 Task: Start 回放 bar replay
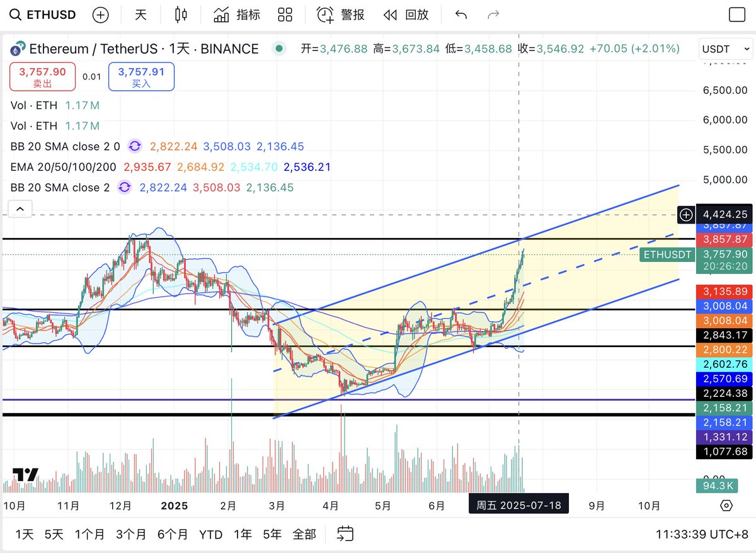coord(406,15)
